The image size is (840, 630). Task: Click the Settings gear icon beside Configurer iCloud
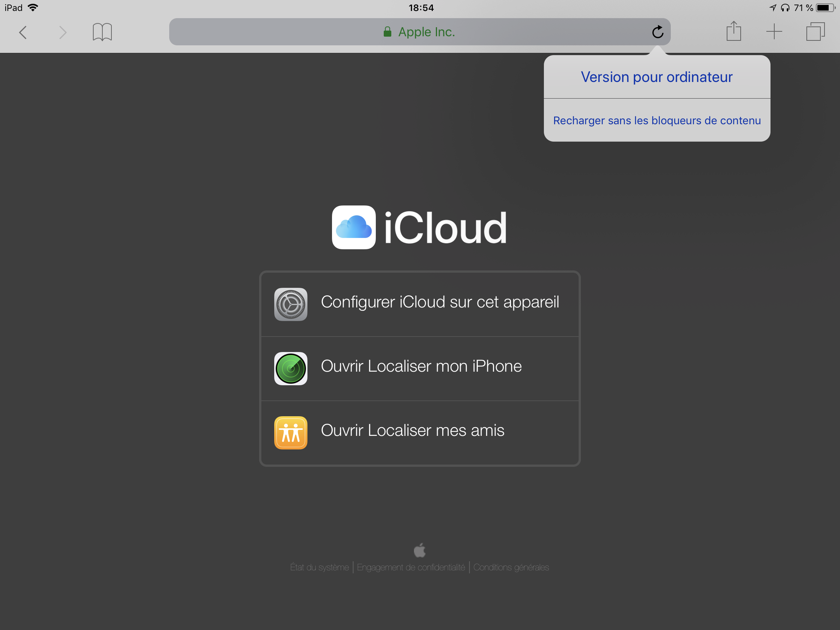pos(290,304)
